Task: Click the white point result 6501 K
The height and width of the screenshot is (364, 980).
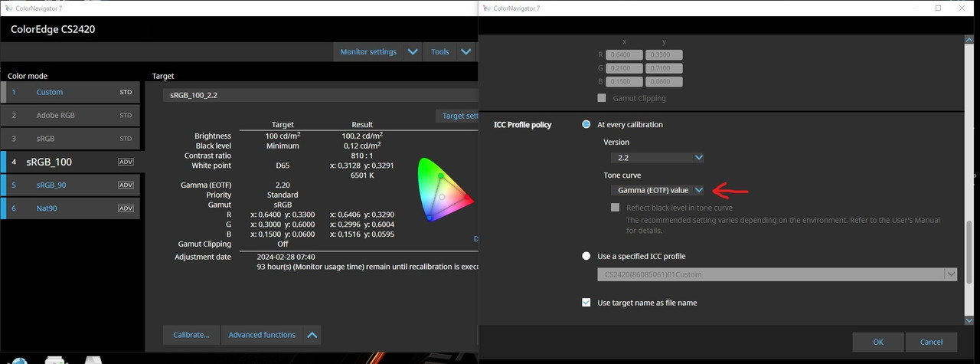Action: (362, 175)
